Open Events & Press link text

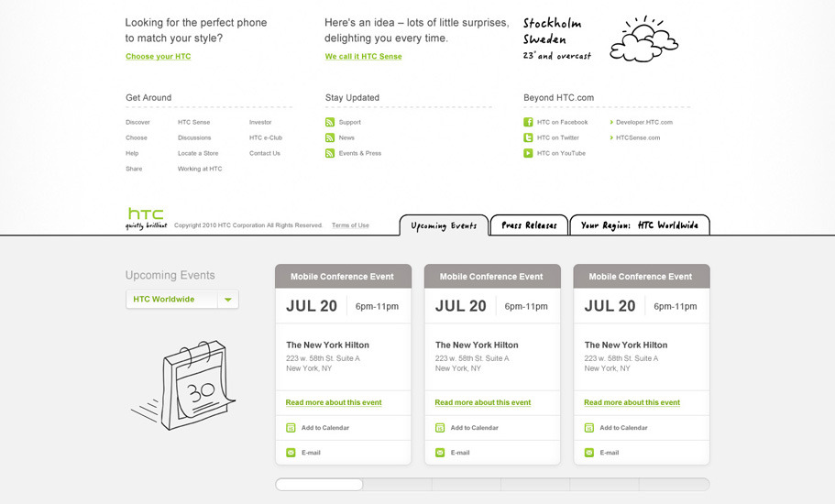point(360,153)
